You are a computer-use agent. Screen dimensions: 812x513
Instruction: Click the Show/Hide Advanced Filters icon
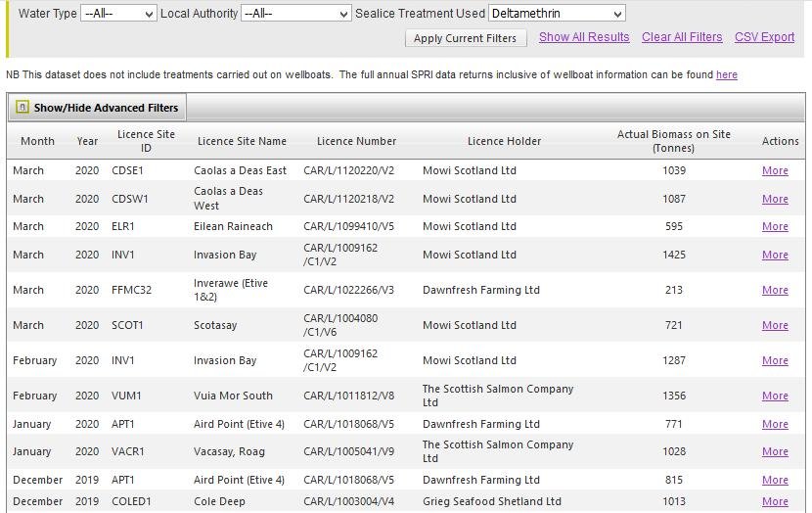pos(23,108)
